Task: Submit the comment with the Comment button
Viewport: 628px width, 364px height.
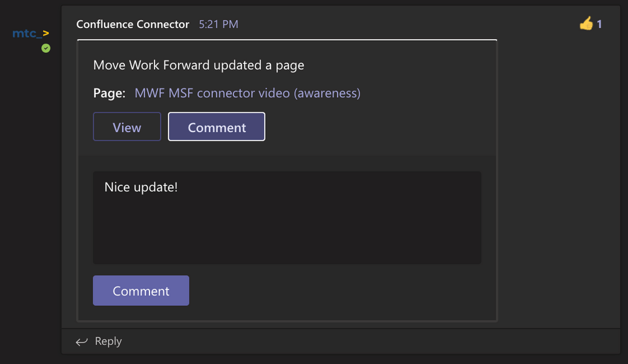Action: point(141,290)
